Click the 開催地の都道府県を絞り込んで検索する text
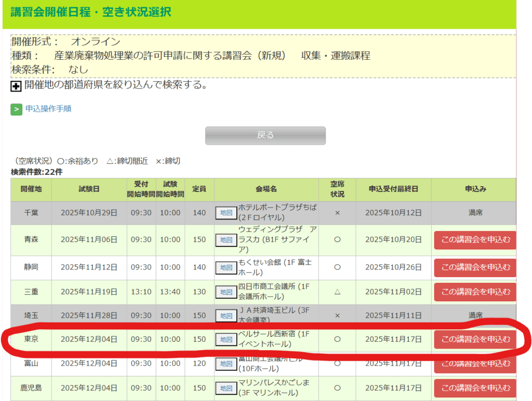This screenshot has height=401, width=532. point(116,85)
